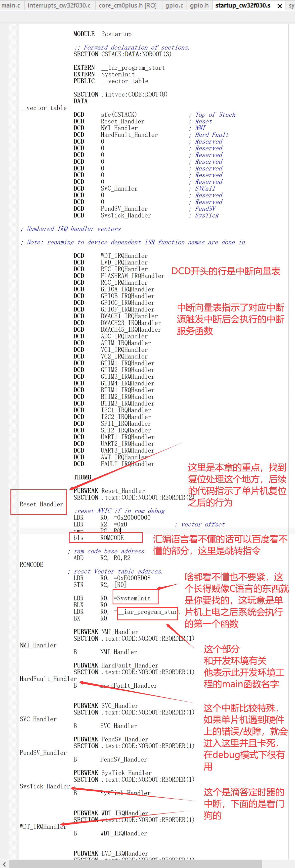Click the WDT_IRQHandler DCD vector entry
The height and width of the screenshot is (868, 295).
click(x=110, y=256)
